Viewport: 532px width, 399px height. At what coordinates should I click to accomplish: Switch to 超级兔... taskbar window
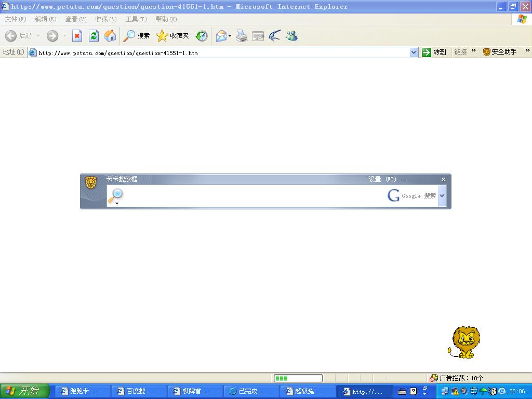coord(308,391)
